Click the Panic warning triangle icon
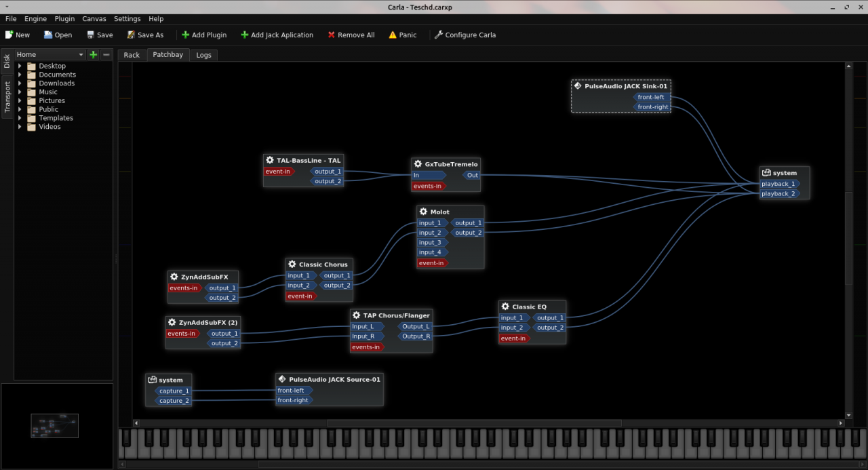Viewport: 868px width, 470px height. [393, 35]
